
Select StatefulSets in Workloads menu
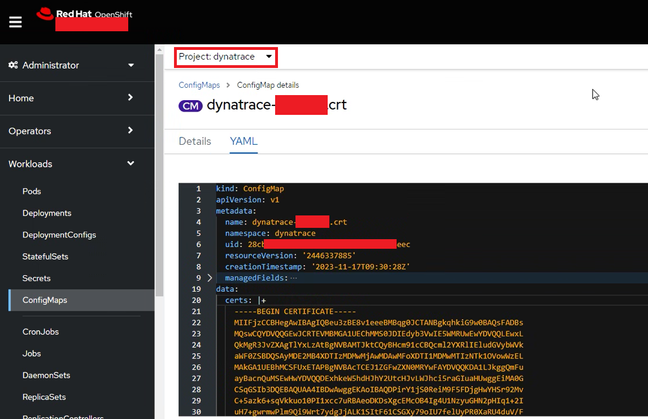coord(47,256)
